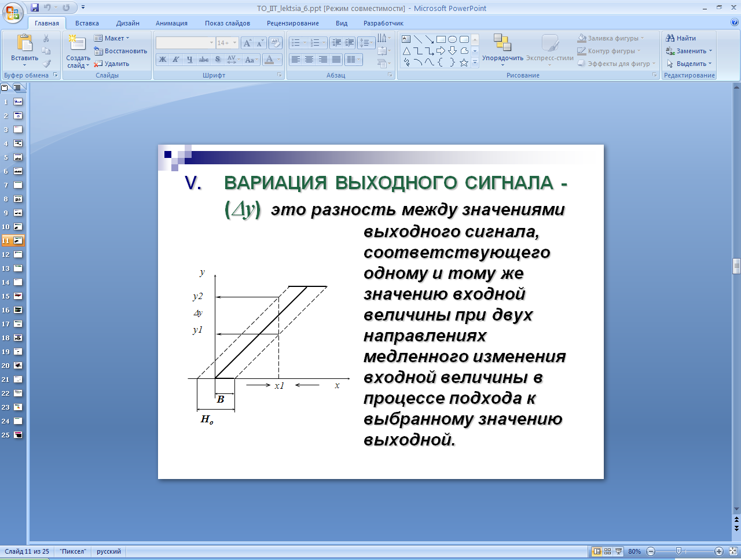This screenshot has width=741, height=560.
Task: Toggle italic К formatting
Action: click(x=175, y=60)
